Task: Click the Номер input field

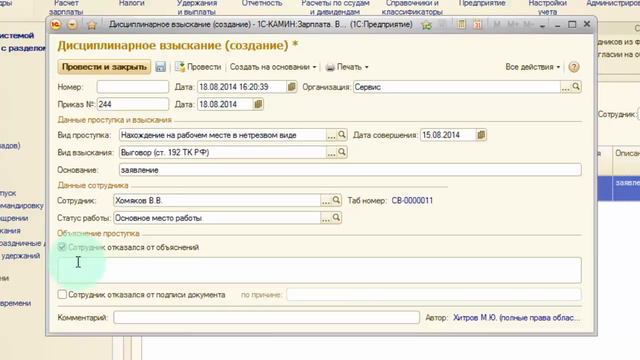Action: click(133, 87)
